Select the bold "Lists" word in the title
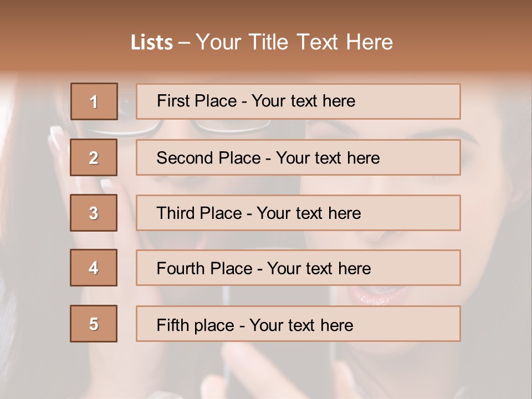This screenshot has width=532, height=399. point(152,43)
